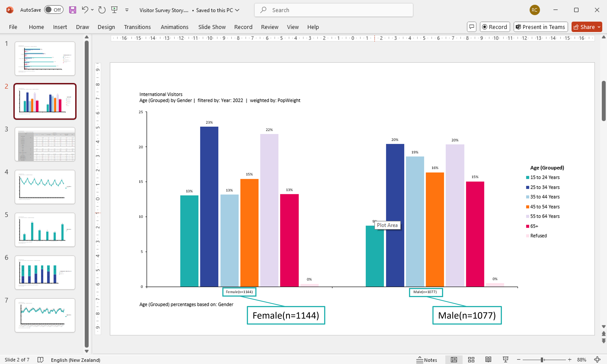Viewport: 607px width, 364px height.
Task: Select the Male 65+ bar
Action: pyautogui.click(x=475, y=234)
